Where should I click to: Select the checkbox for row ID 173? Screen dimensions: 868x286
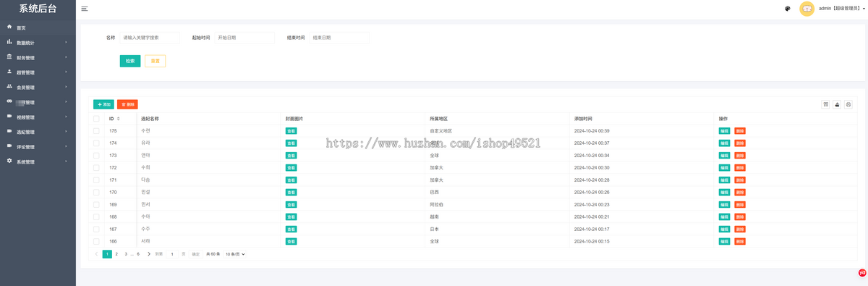96,155
